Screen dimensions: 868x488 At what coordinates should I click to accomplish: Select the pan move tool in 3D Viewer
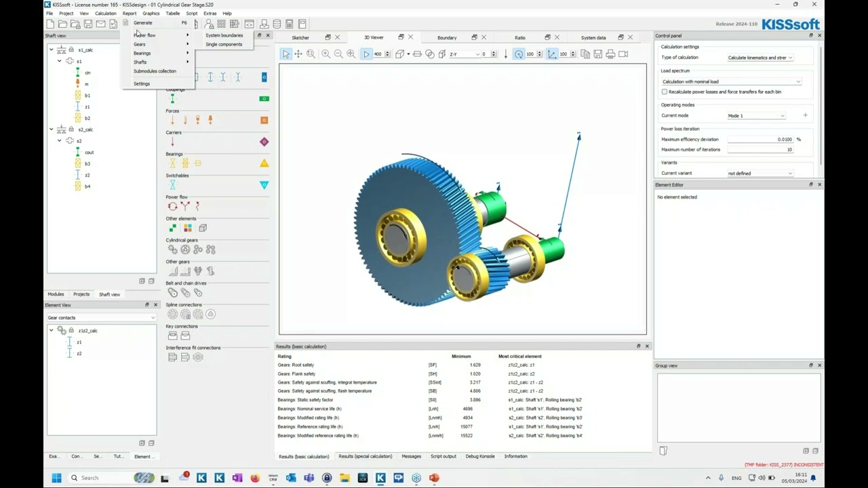(x=298, y=54)
